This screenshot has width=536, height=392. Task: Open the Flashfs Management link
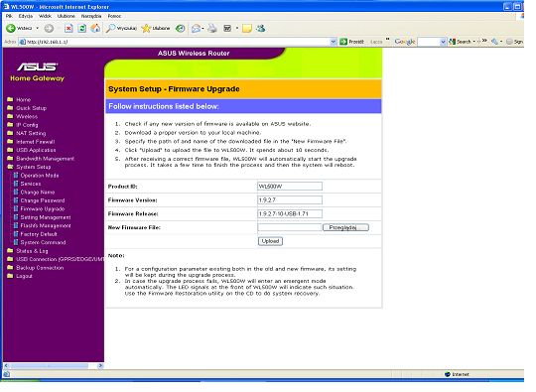pos(46,225)
